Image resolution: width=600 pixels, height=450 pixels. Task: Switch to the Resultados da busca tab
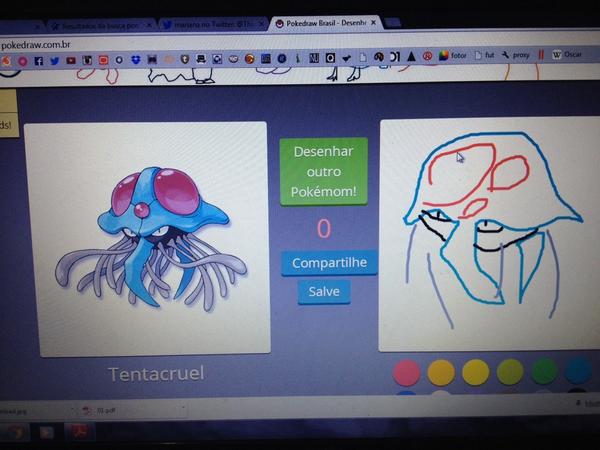(100, 26)
